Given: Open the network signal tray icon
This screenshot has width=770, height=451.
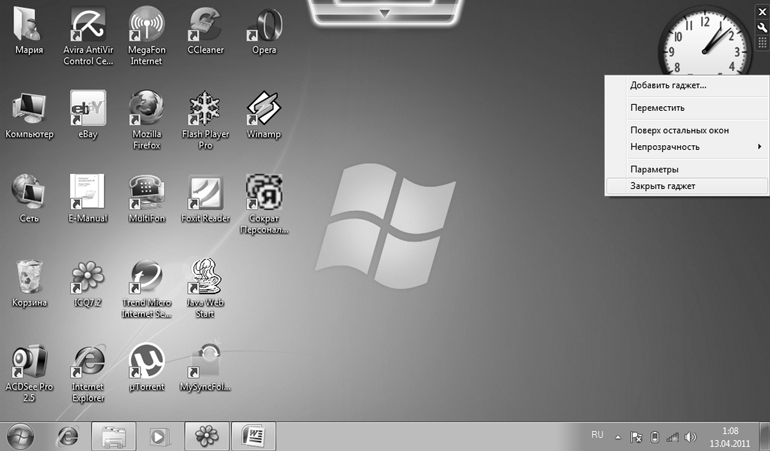Looking at the screenshot, I should [672, 437].
